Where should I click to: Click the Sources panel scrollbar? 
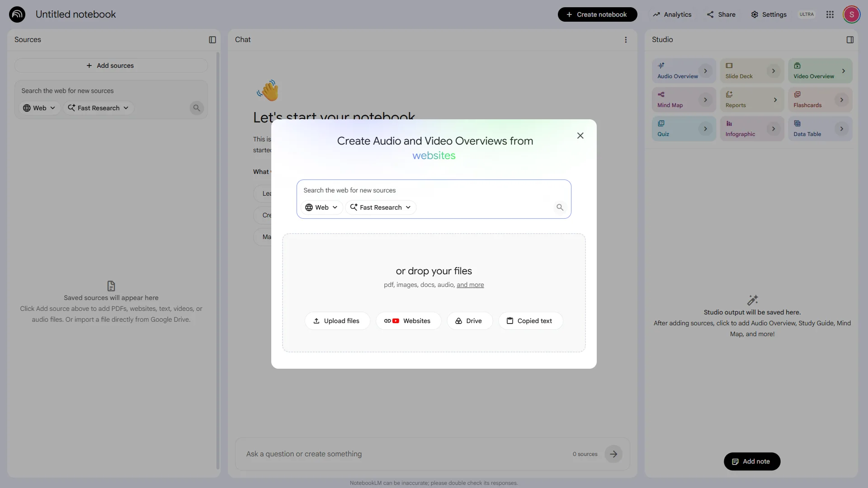pos(218,261)
